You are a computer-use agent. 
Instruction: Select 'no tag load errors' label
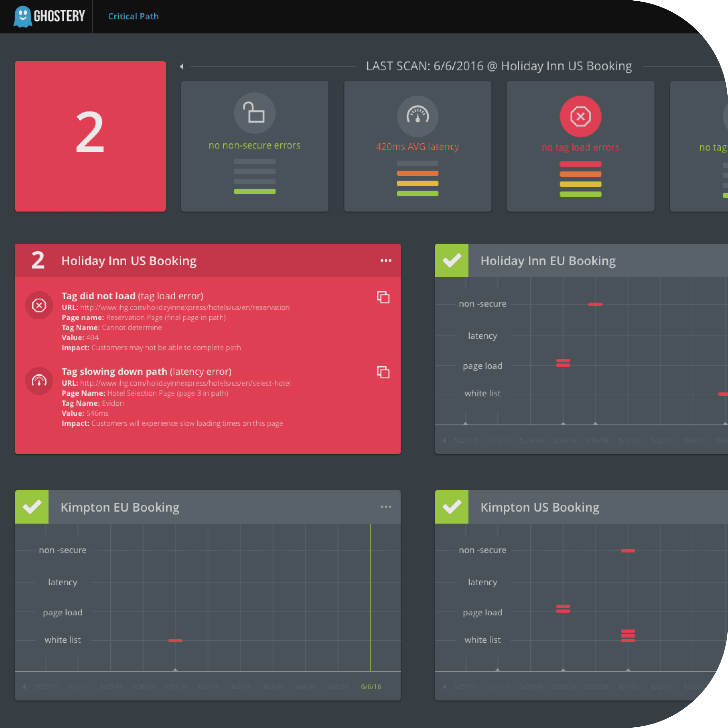click(580, 147)
